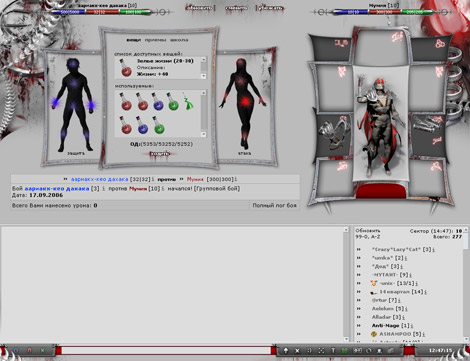Use the green flame item in usable list
The width and height of the screenshot is (470, 361).
coord(188,101)
